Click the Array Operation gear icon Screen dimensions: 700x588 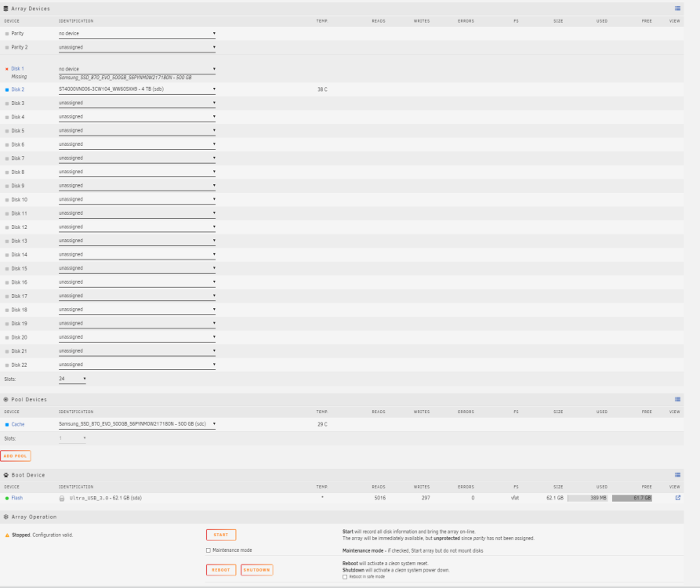tap(5, 517)
